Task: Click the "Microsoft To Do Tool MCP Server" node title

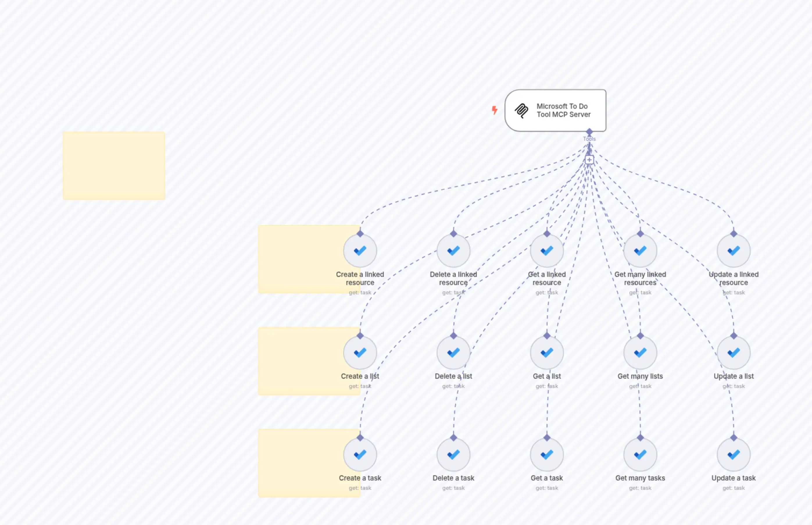Action: tap(562, 110)
